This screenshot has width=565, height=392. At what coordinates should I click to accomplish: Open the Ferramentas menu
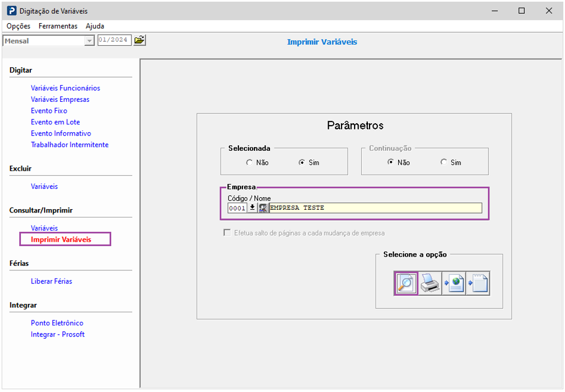tap(58, 26)
